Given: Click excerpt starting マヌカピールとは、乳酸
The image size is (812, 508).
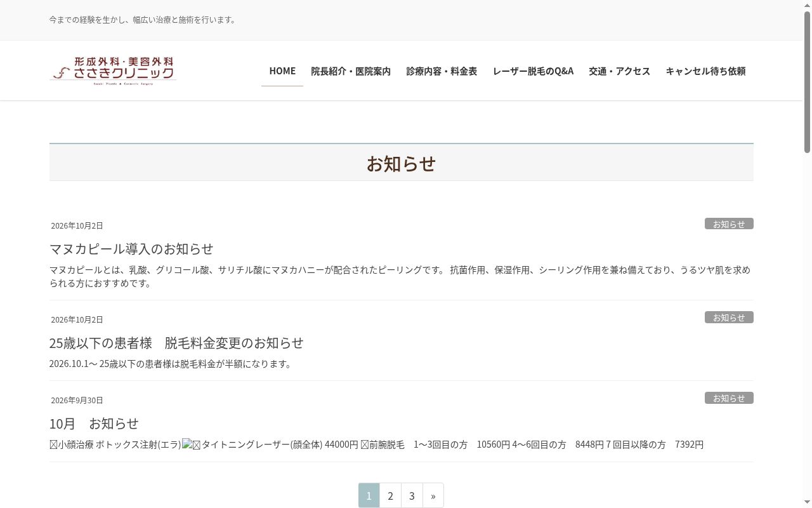Looking at the screenshot, I should [400, 276].
